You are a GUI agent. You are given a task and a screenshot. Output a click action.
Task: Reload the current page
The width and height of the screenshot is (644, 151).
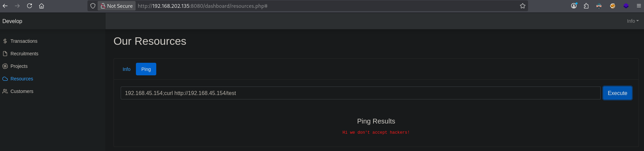click(29, 6)
